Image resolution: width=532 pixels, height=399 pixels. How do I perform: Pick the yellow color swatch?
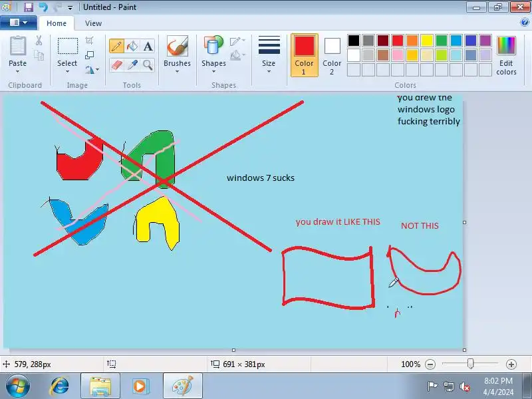[427, 41]
